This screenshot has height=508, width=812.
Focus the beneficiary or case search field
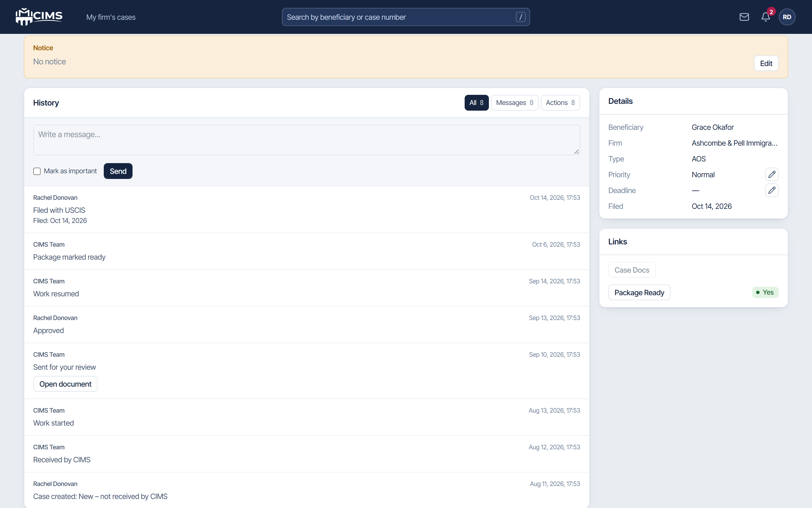point(406,17)
